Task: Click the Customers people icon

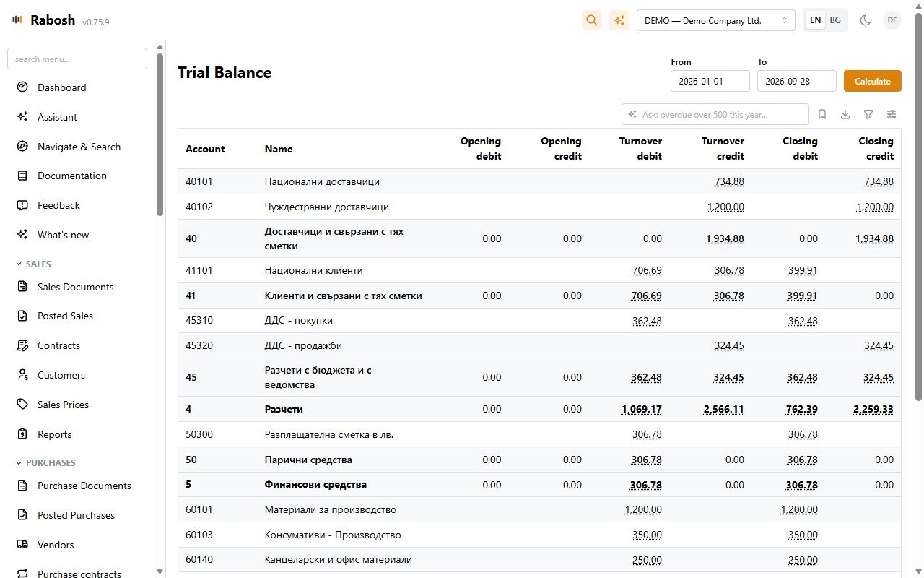Action: [x=22, y=375]
